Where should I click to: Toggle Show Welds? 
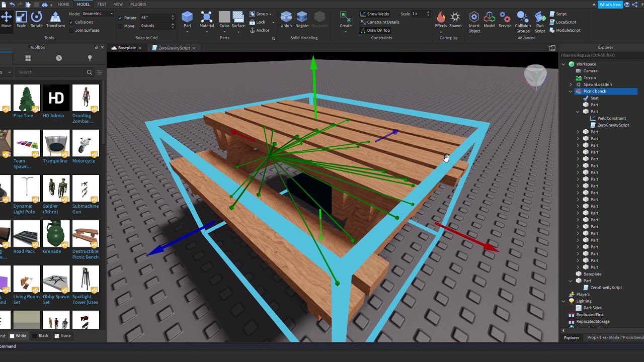point(374,14)
